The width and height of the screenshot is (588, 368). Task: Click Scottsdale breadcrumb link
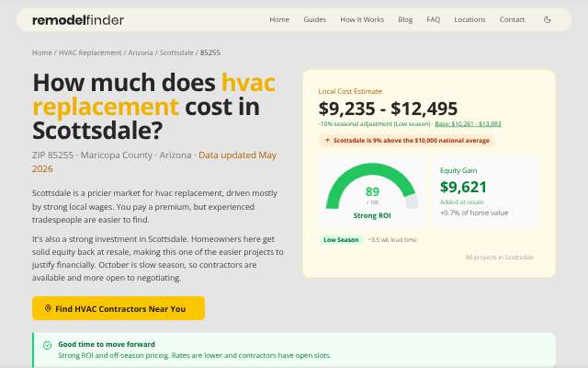click(176, 52)
